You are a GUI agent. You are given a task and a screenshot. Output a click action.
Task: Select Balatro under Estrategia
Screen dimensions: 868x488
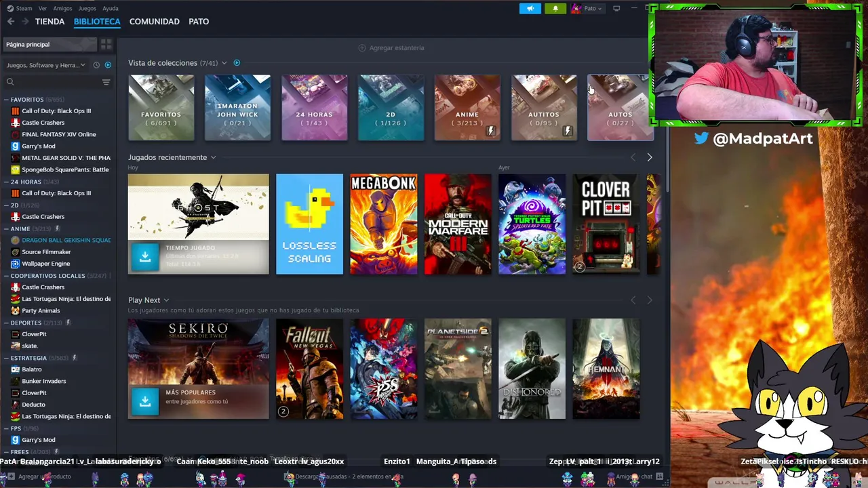pos(32,369)
